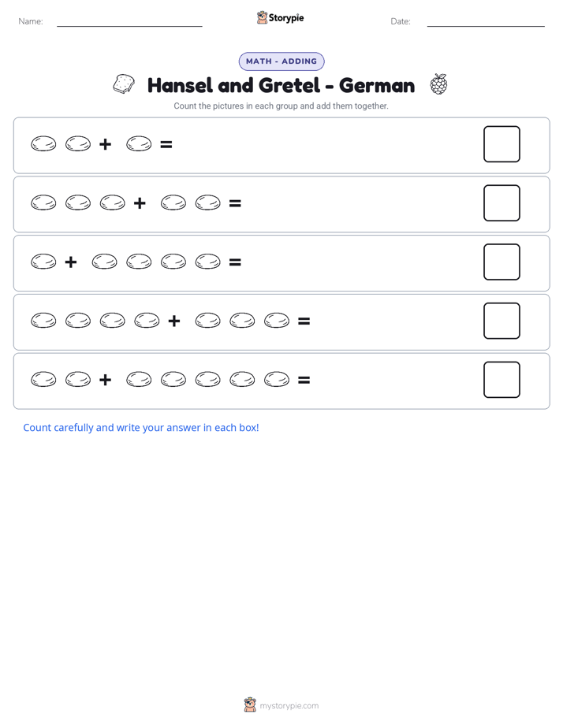Image resolution: width=563 pixels, height=728 pixels.
Task: Click the Date line field
Action: pos(486,22)
